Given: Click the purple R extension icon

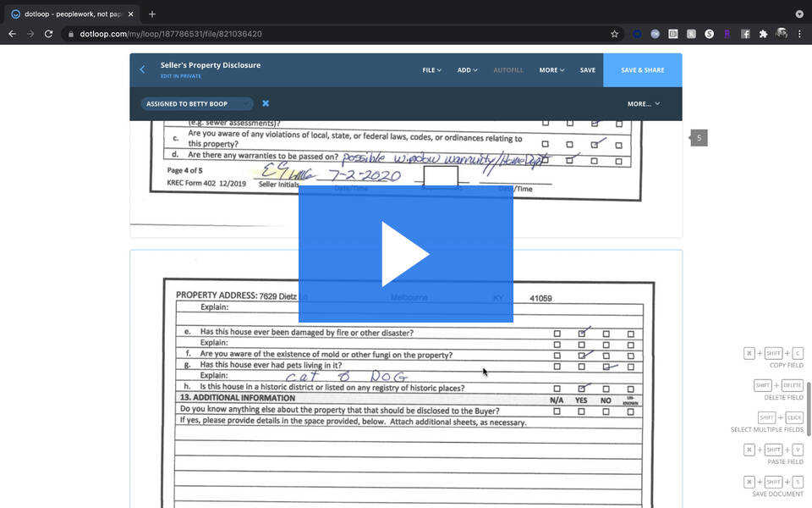Looking at the screenshot, I should [x=727, y=34].
